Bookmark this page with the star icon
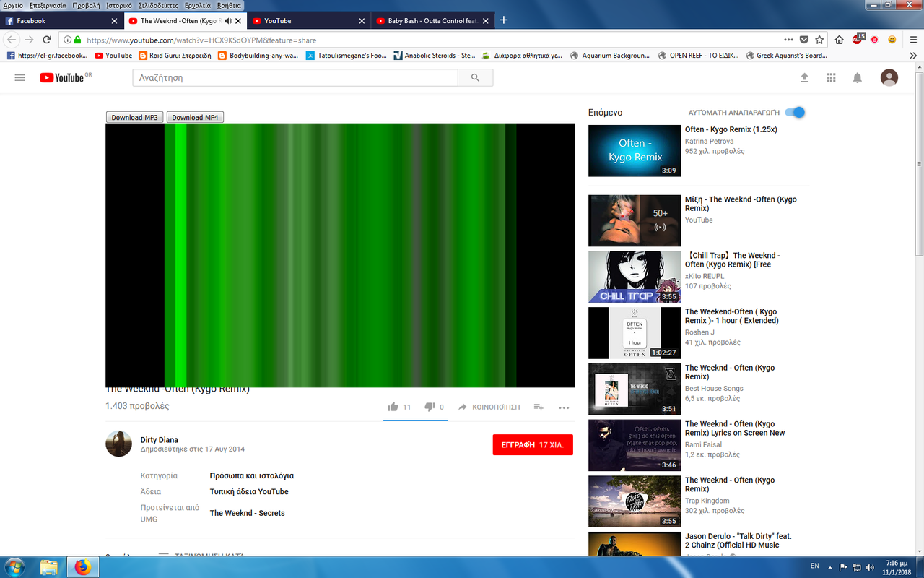This screenshot has width=924, height=578. pos(819,40)
